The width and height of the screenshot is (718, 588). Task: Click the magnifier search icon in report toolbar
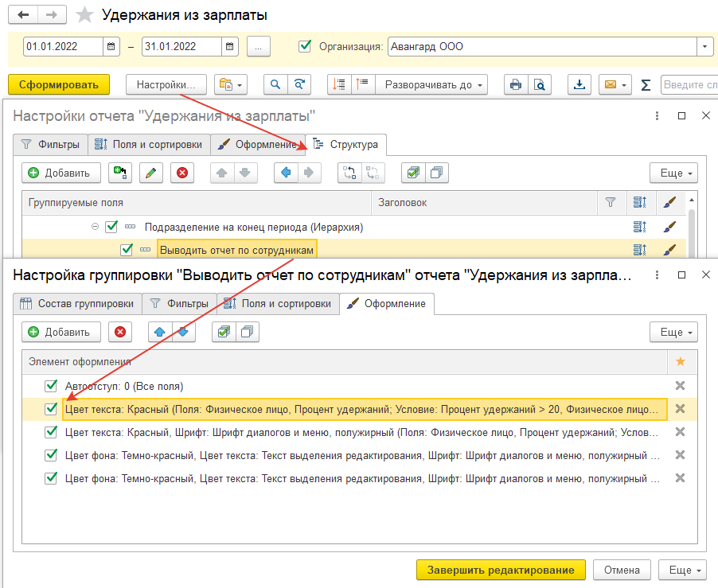(275, 85)
